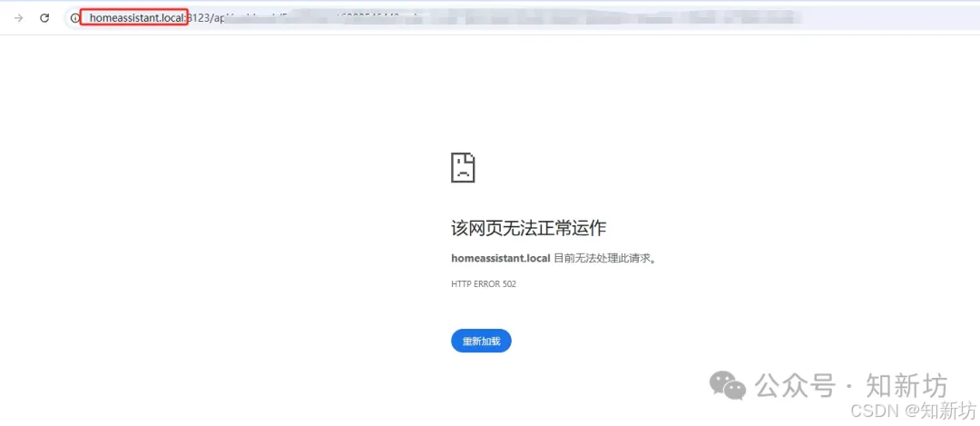The image size is (980, 426).
Task: Click the browser forward arrow
Action: tap(19, 17)
